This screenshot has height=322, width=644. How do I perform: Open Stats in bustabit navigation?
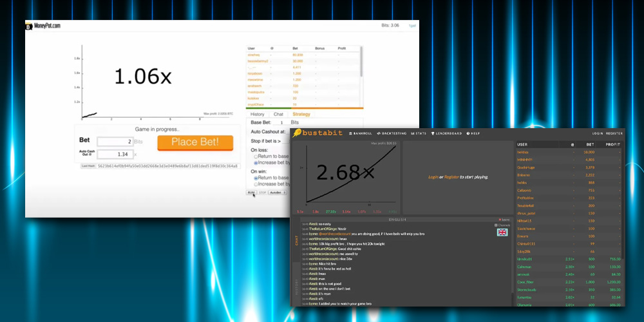tap(419, 133)
